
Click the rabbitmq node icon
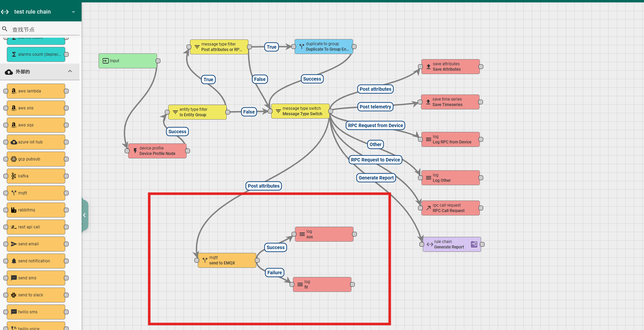[14, 210]
